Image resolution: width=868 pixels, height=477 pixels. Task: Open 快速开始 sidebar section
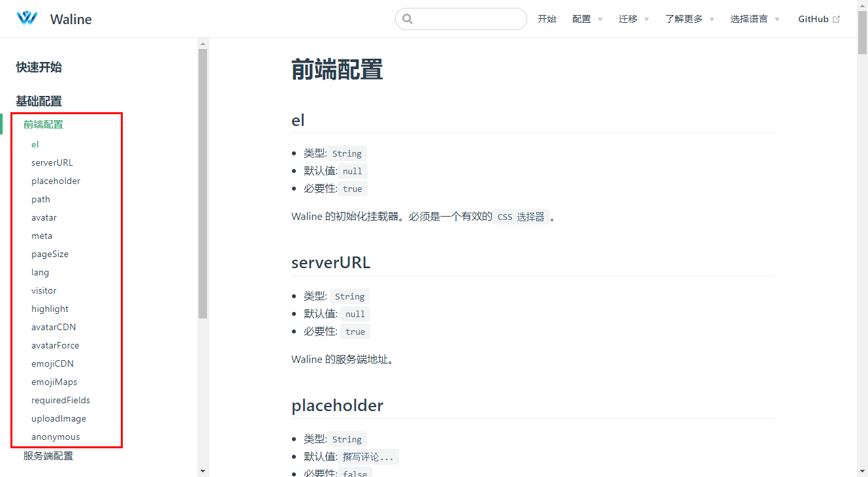click(39, 67)
